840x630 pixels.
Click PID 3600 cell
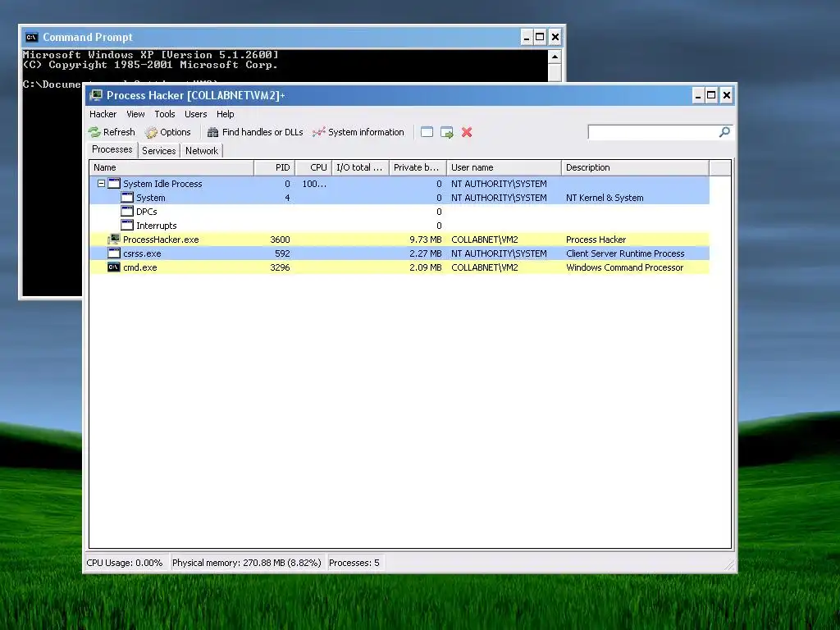coord(280,240)
